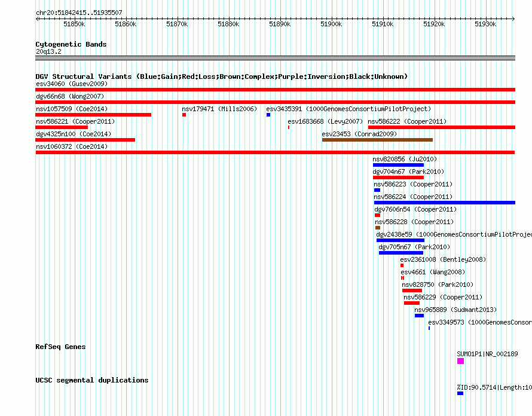
Task: Click the gray 20q13.2 cytogenetic band
Action: 275,58
